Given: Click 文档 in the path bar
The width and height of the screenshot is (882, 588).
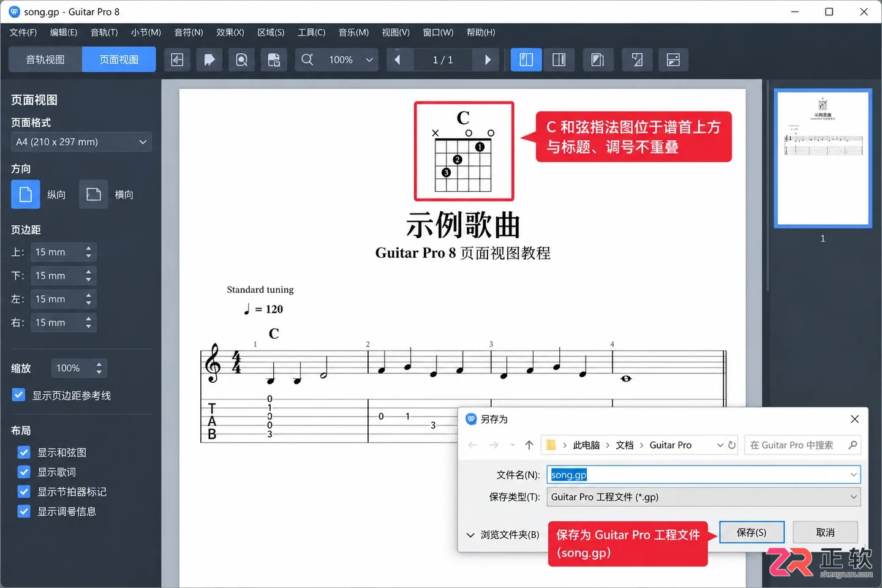Looking at the screenshot, I should pyautogui.click(x=625, y=445).
